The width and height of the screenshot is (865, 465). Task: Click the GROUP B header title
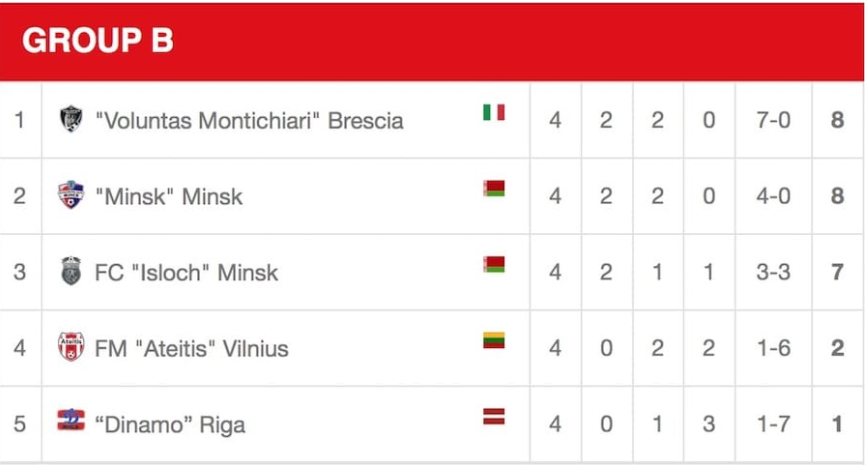coord(98,40)
